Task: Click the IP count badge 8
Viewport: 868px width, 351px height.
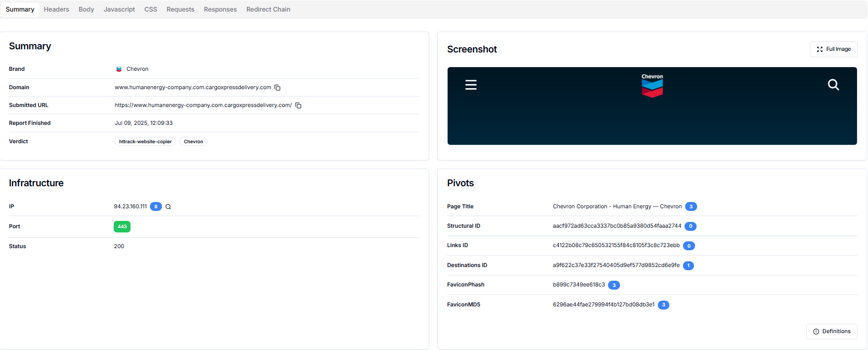Action: click(156, 207)
